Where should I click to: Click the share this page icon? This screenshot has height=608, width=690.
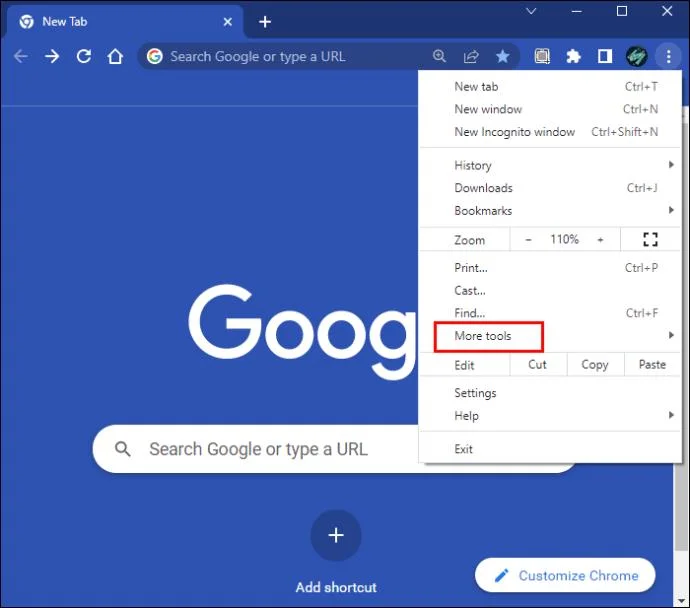coord(471,57)
